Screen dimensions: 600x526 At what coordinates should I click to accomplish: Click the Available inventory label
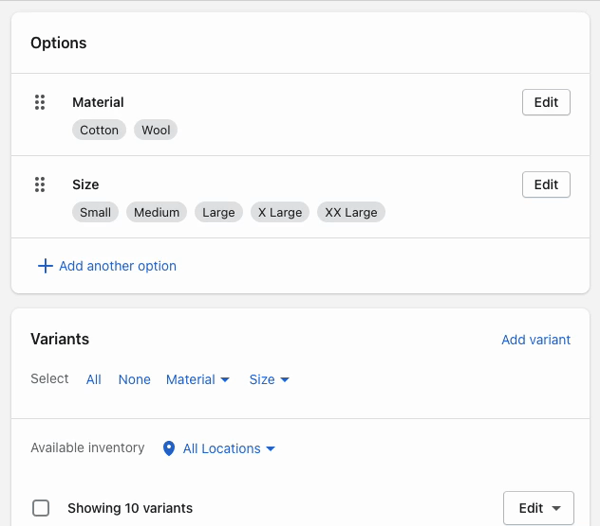88,448
